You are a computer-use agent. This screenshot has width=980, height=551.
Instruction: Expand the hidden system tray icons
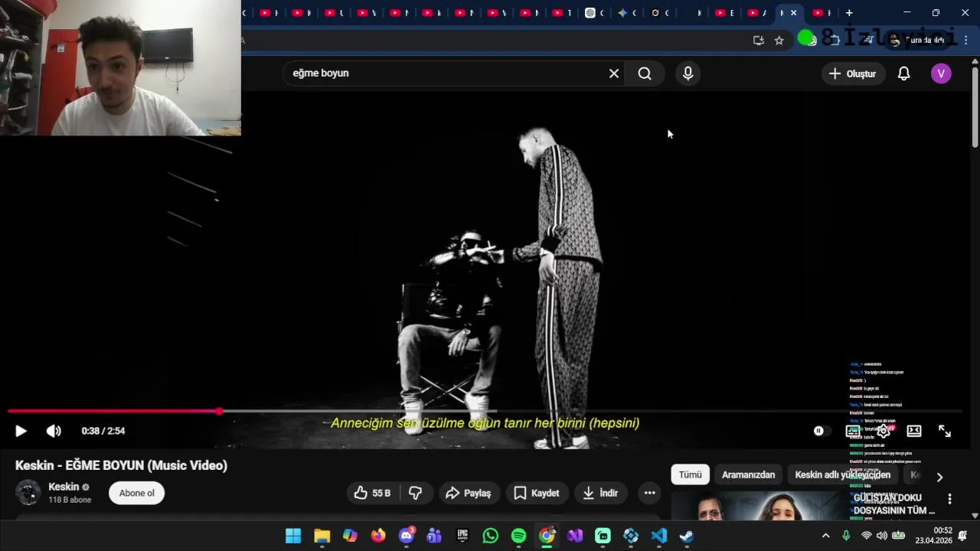[x=825, y=536]
